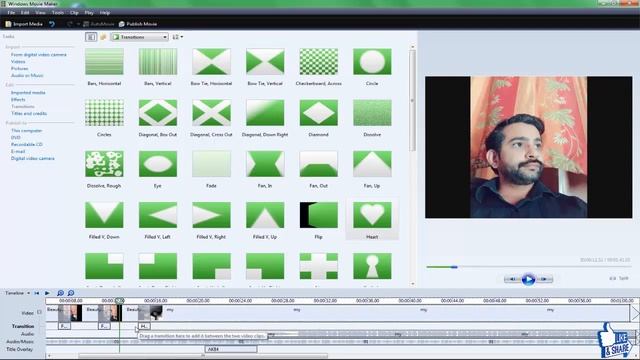Screen dimensions: 640x360
Task: Select the Bars, Horizontal transition
Action: (x=104, y=62)
